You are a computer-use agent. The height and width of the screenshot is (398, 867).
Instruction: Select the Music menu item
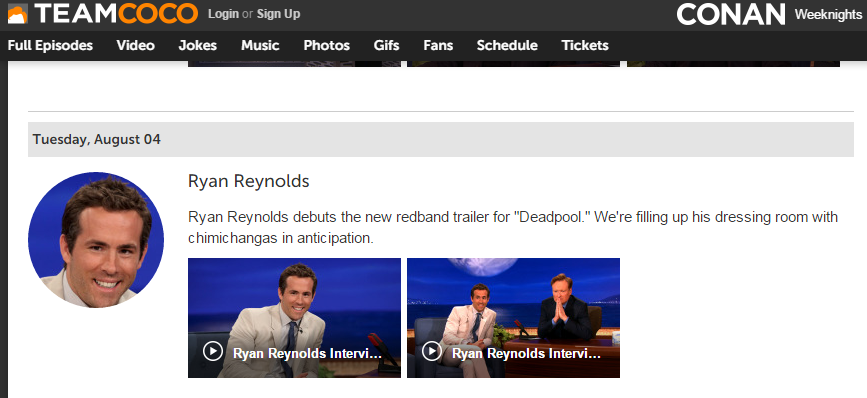260,45
